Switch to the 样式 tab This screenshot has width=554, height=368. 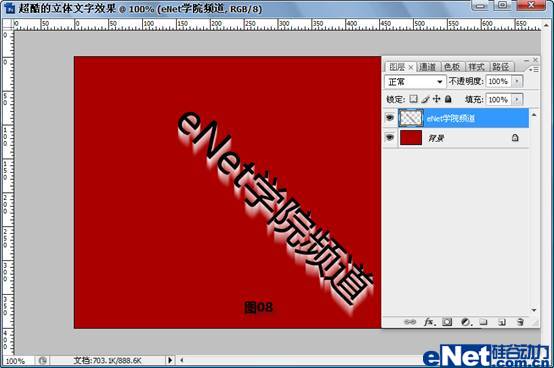476,67
